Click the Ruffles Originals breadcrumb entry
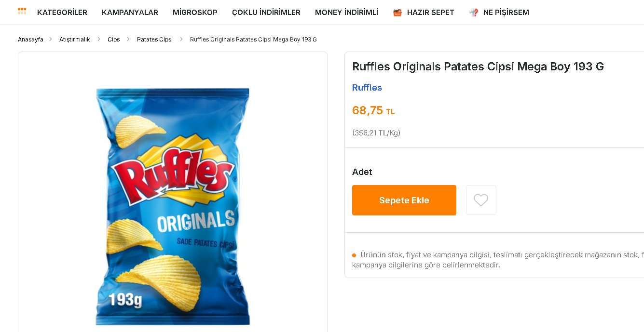644x332 pixels. point(253,40)
